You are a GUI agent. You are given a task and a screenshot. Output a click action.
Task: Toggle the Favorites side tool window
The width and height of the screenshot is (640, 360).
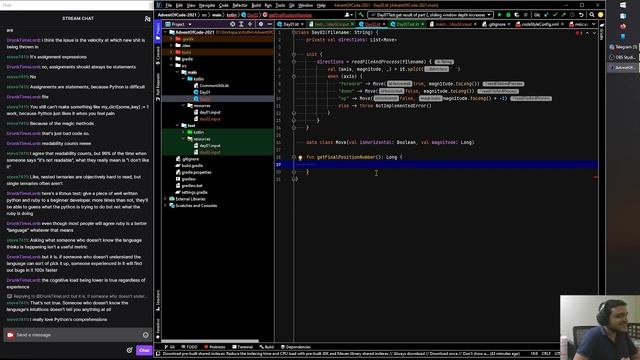click(158, 329)
